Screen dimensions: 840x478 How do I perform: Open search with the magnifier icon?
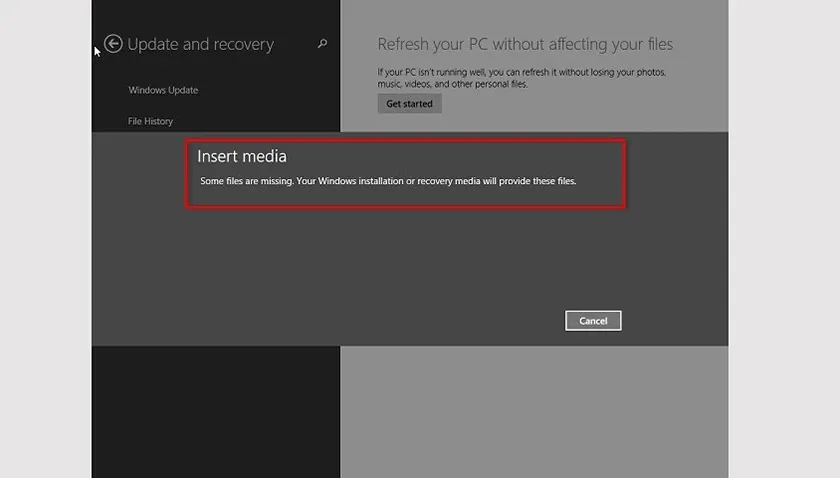[x=322, y=43]
